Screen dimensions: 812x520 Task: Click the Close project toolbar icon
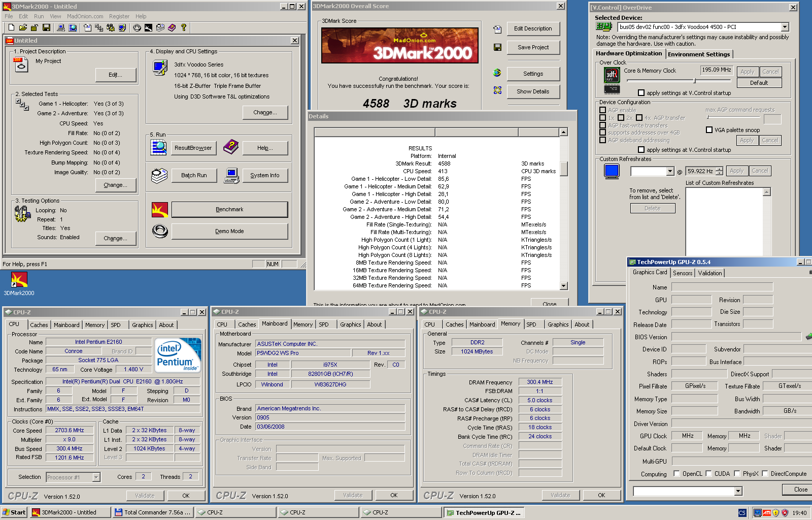(35, 27)
